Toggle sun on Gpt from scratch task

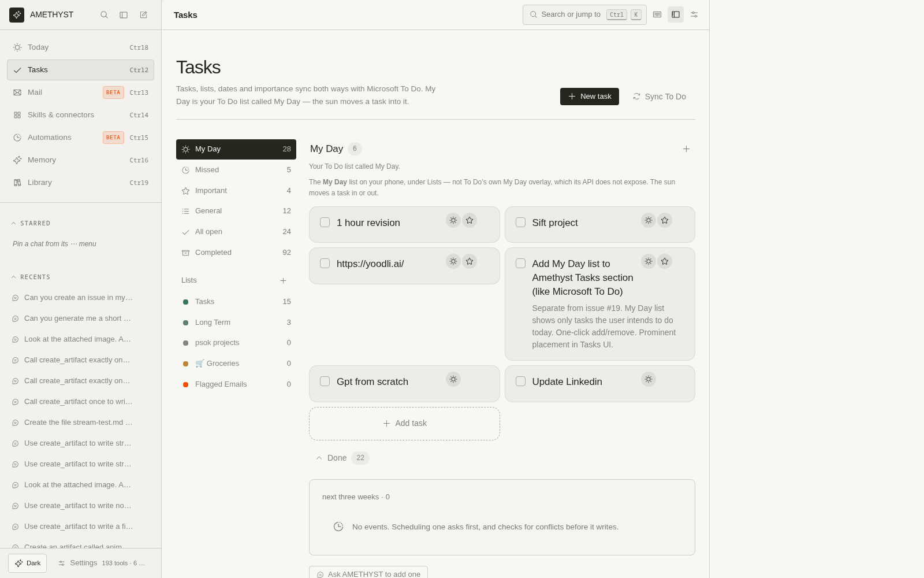click(453, 379)
